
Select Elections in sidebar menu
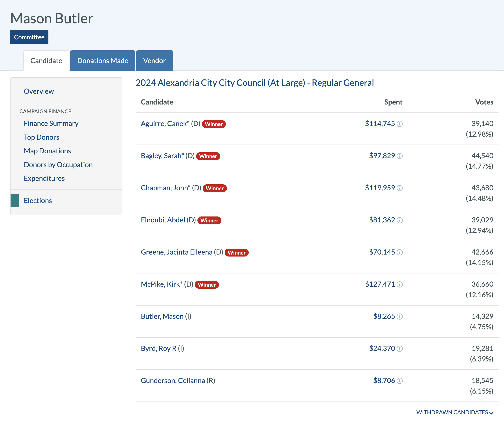click(38, 201)
